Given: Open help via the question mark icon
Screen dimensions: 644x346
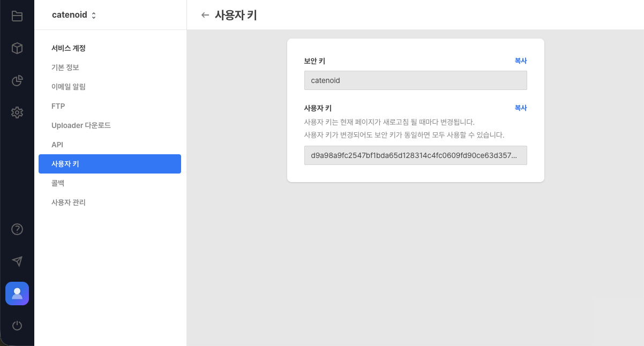Looking at the screenshot, I should point(17,229).
